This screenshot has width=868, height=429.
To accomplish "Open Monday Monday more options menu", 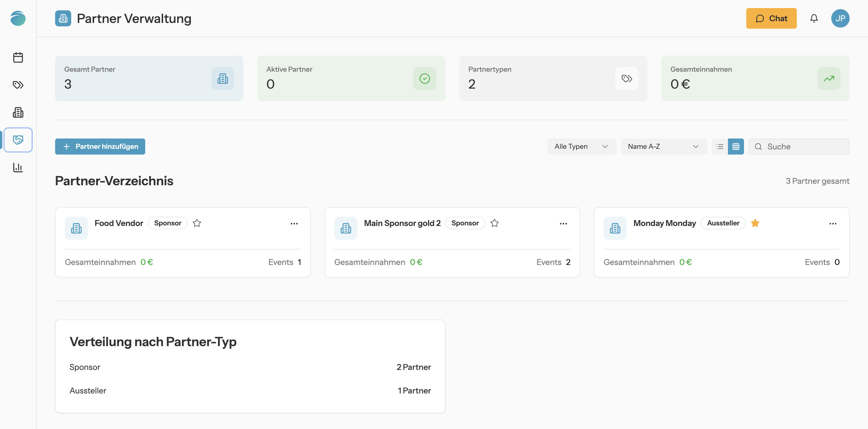I will click(833, 224).
